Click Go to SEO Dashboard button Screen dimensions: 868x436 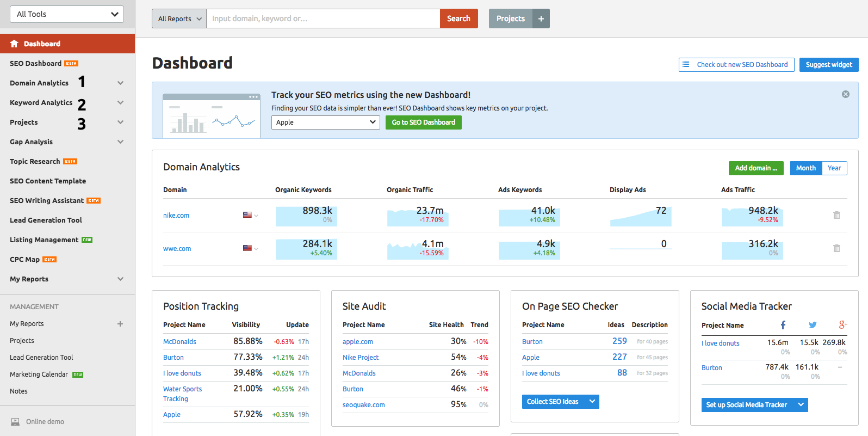coord(424,122)
